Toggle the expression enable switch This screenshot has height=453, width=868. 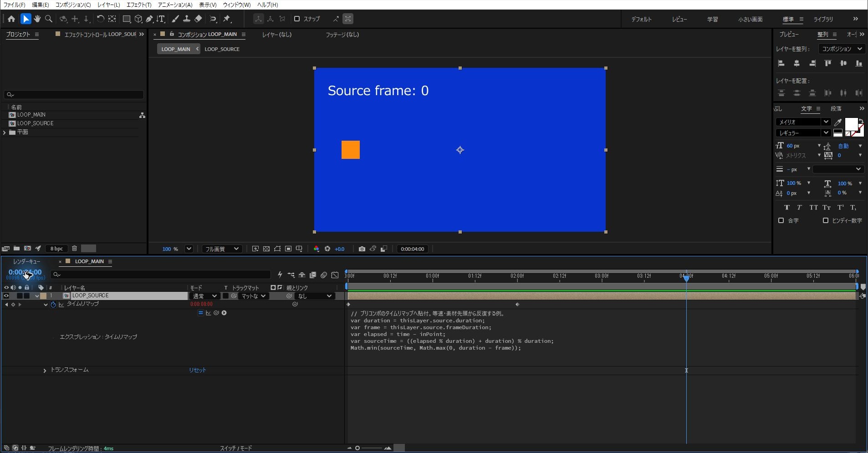[x=200, y=313]
